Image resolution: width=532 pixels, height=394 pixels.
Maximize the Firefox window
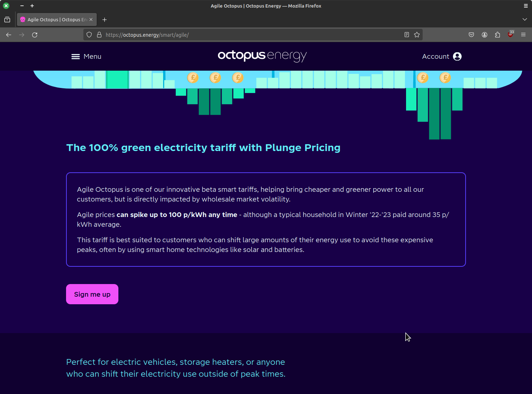point(32,6)
